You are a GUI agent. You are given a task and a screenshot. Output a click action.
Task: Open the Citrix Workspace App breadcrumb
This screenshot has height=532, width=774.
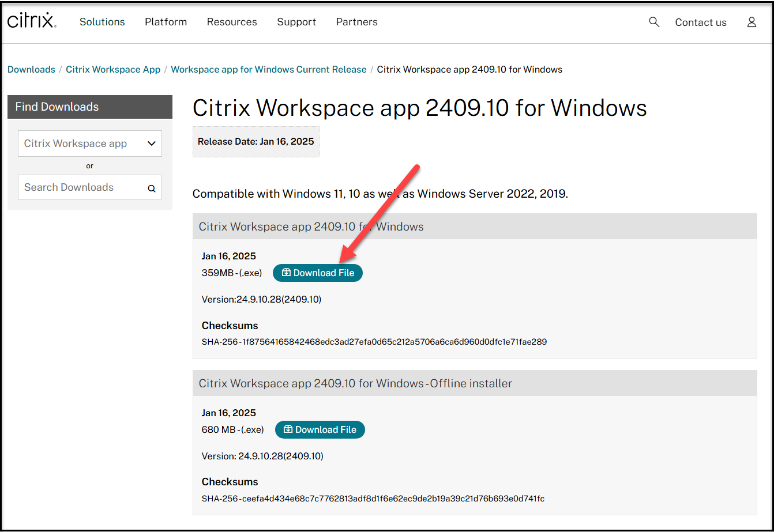113,69
